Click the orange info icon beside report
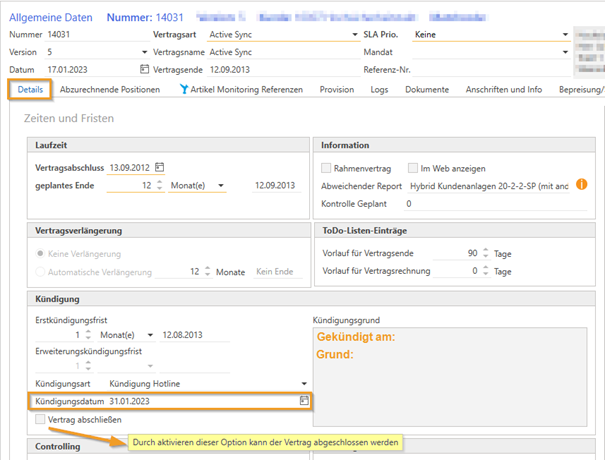Screen dimensions: 605x460 point(581,185)
